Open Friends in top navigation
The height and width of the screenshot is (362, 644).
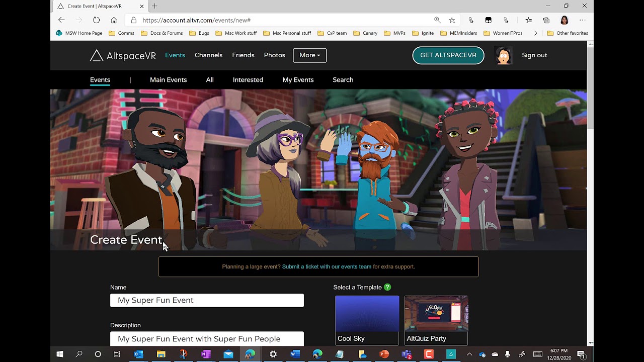(x=243, y=55)
